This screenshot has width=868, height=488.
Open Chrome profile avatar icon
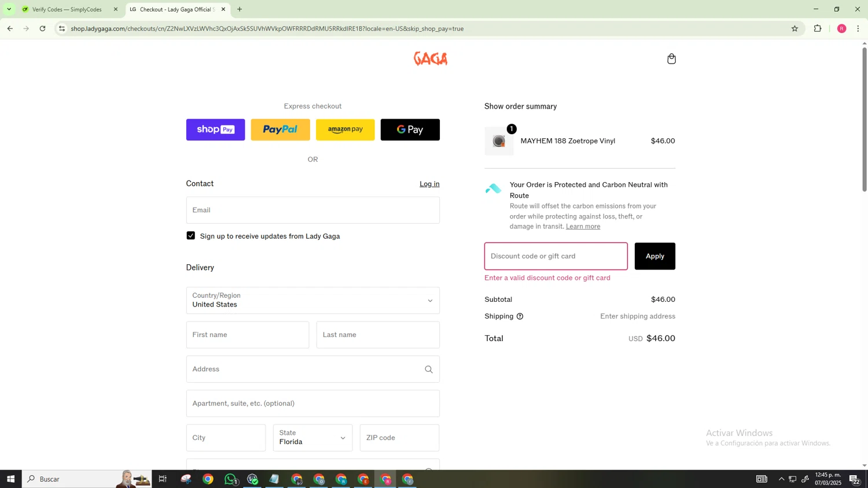[841, 28]
